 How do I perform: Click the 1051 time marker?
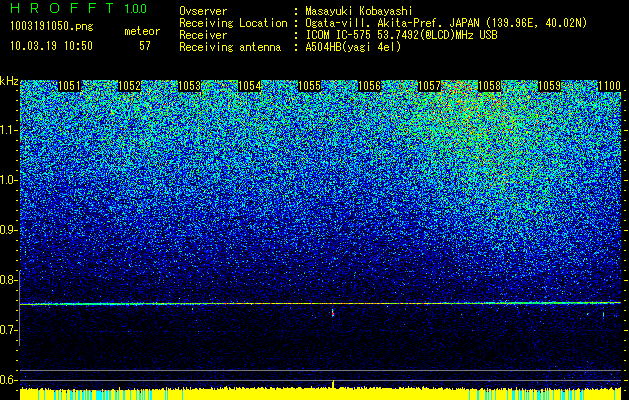click(x=69, y=86)
